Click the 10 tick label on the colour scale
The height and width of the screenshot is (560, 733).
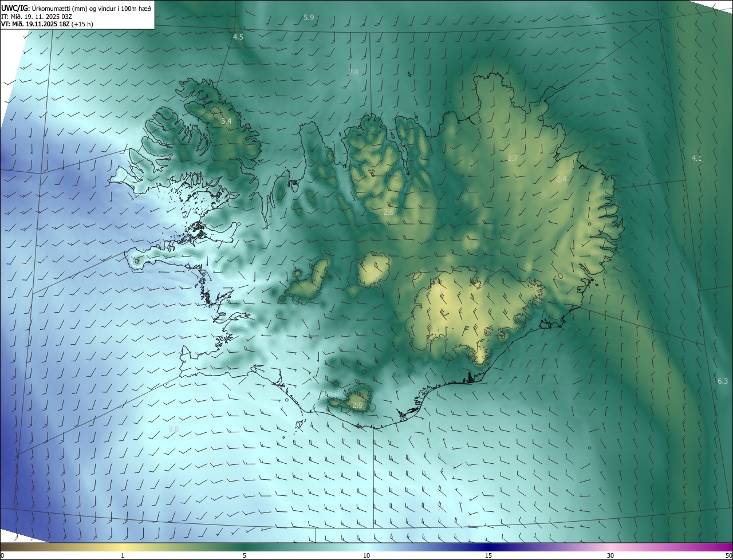point(366,556)
